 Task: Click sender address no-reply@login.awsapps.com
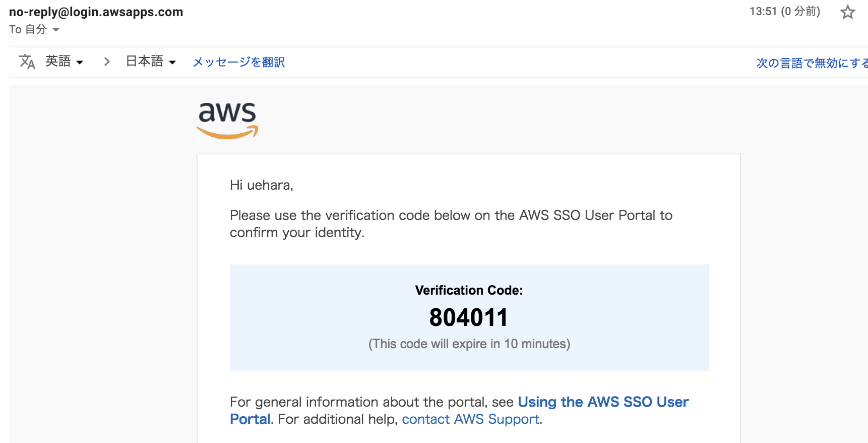(x=96, y=12)
